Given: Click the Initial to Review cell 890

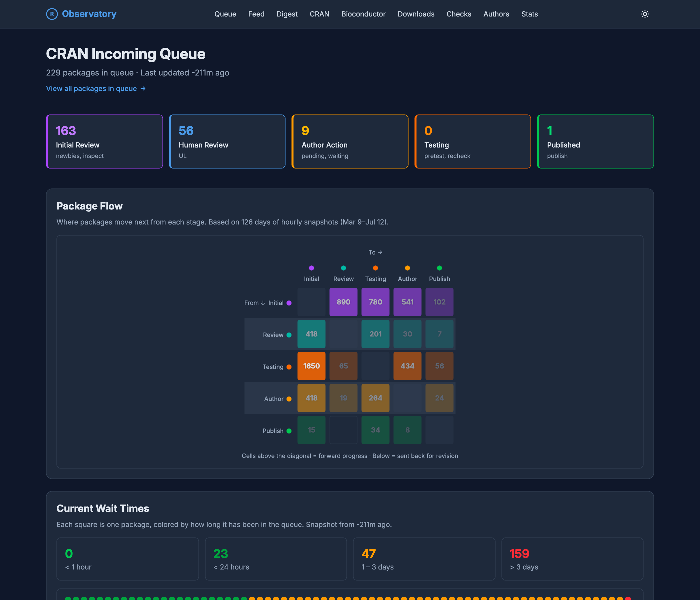Looking at the screenshot, I should (343, 302).
